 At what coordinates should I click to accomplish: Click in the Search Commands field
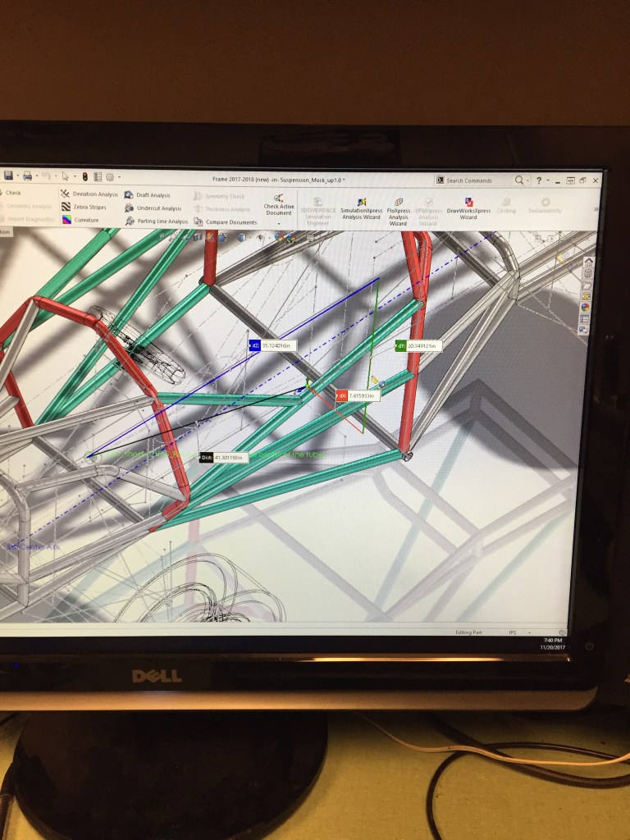[x=476, y=180]
